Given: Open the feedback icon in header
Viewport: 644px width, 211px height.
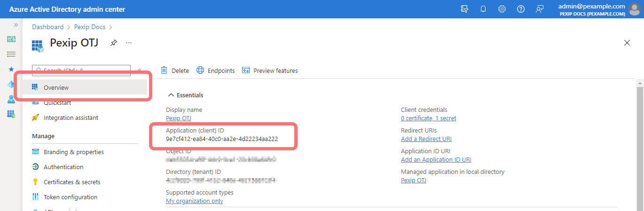Looking at the screenshot, I should click(x=540, y=9).
